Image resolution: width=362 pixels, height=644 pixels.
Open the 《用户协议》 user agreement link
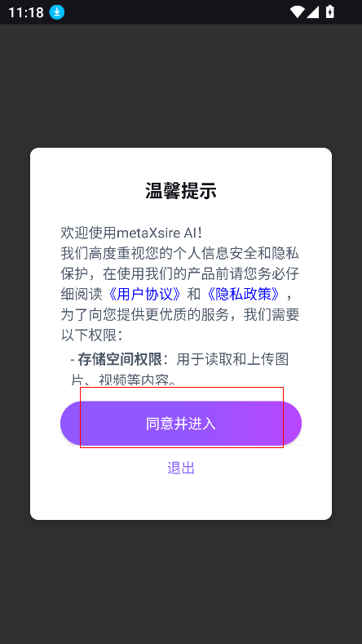(144, 294)
